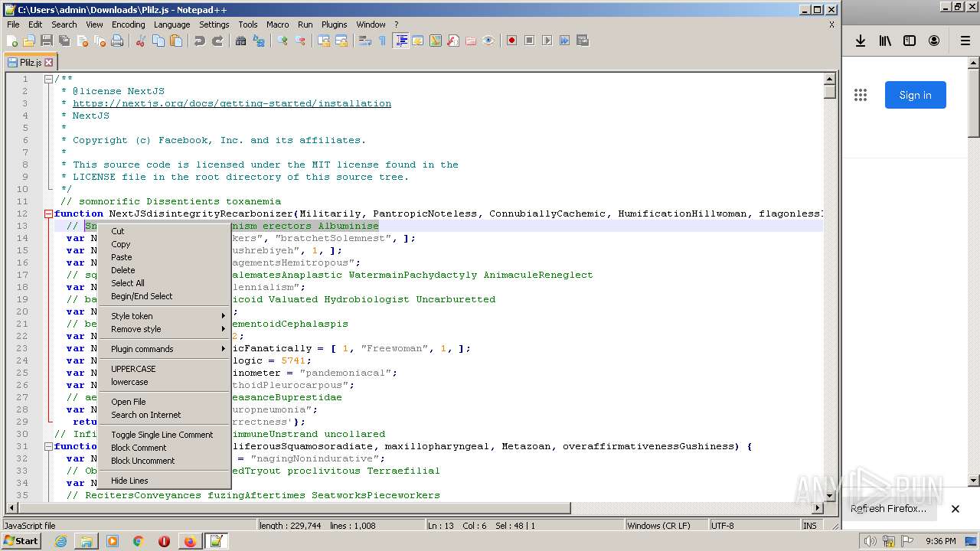Expand Style token submenu
Screen dimensions: 980x551
pos(165,316)
